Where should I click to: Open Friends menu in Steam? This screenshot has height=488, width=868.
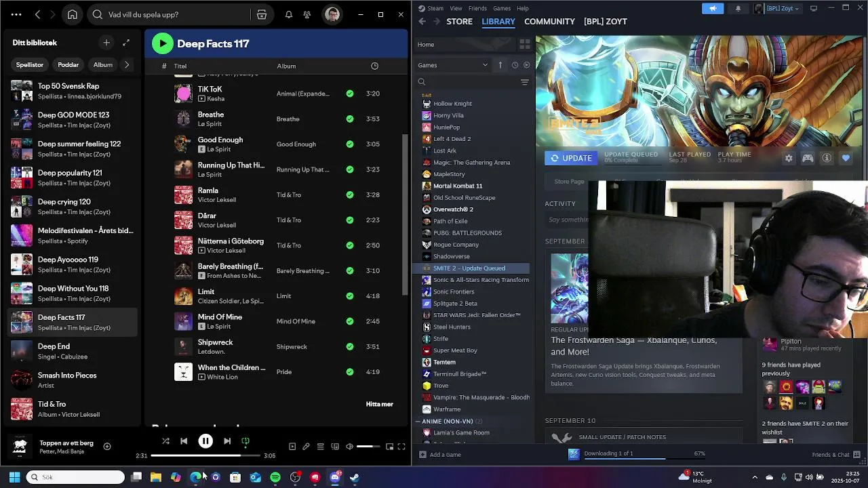coord(477,8)
